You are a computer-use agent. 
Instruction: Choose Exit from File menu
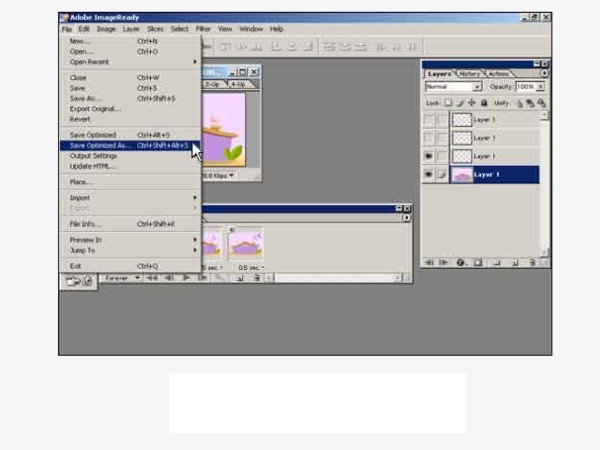pyautogui.click(x=130, y=266)
